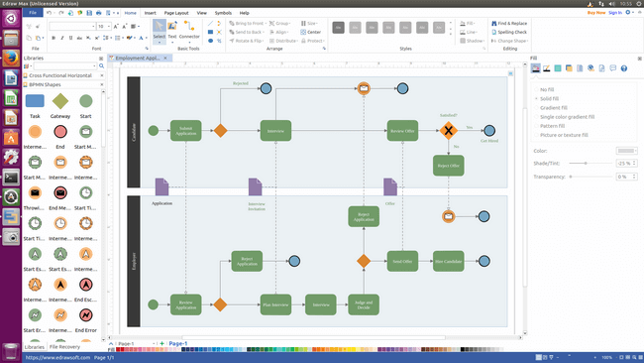Open the Terminal from the dock
644x363 pixels.
[x=11, y=178]
